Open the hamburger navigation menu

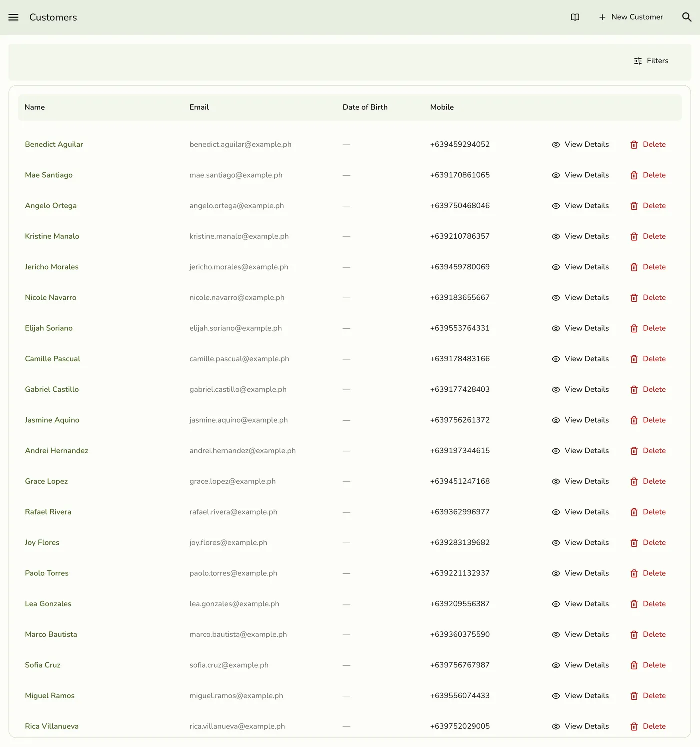coord(13,17)
